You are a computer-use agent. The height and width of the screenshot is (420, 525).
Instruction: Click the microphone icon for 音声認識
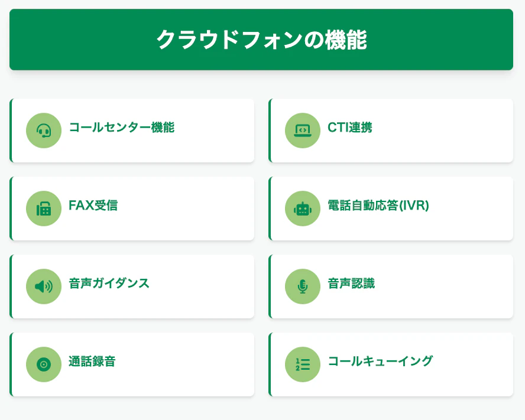coord(303,286)
